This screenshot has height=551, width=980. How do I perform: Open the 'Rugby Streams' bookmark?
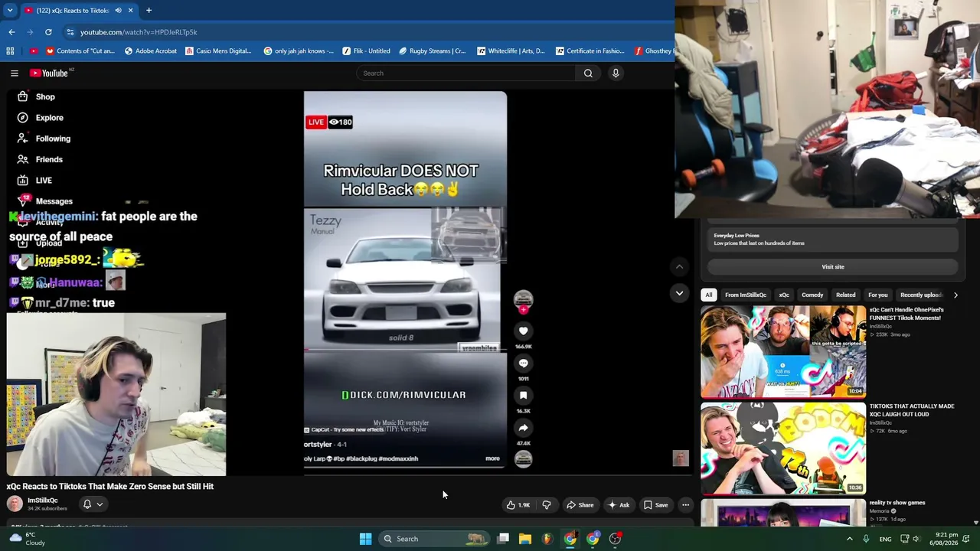433,51
